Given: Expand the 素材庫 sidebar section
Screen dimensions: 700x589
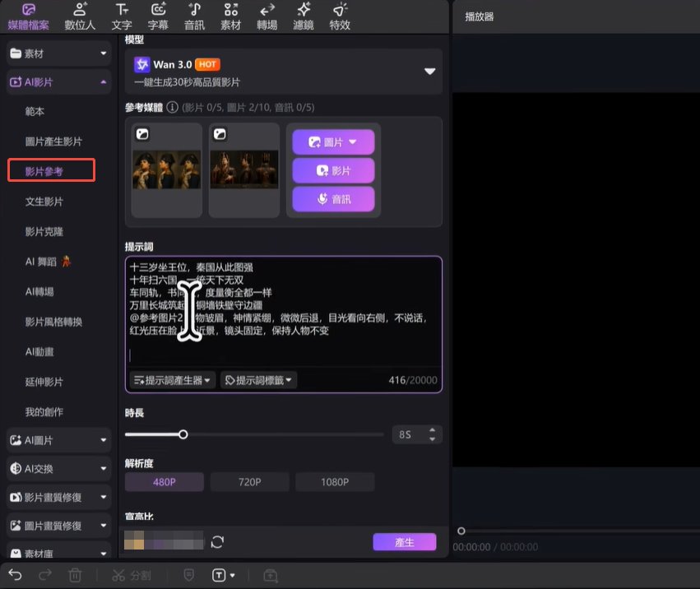Looking at the screenshot, I should click(x=59, y=552).
